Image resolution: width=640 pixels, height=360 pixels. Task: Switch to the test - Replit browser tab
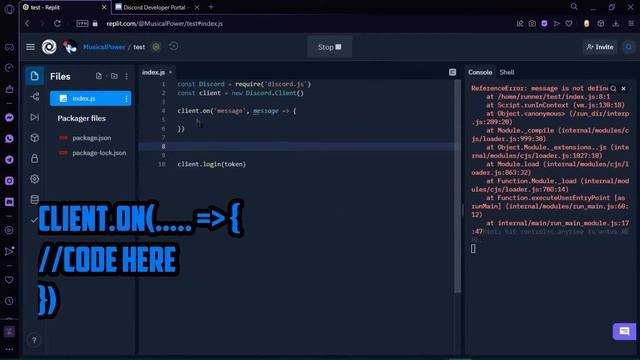coord(64,7)
